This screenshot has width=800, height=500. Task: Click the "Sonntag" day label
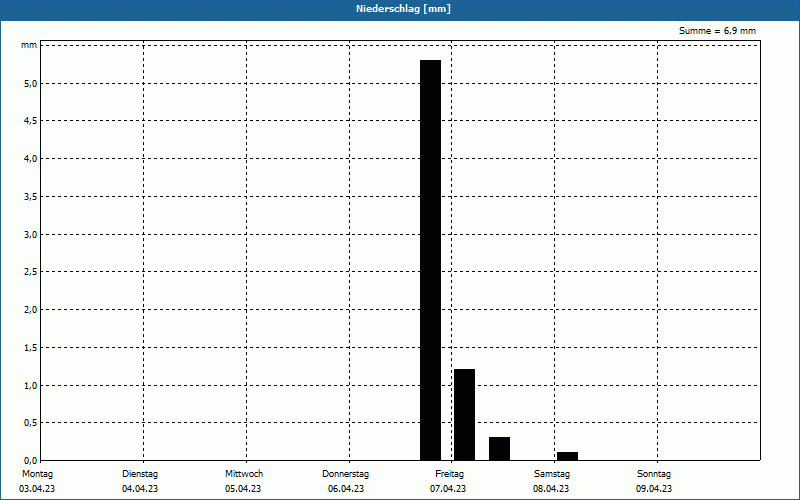click(x=654, y=474)
